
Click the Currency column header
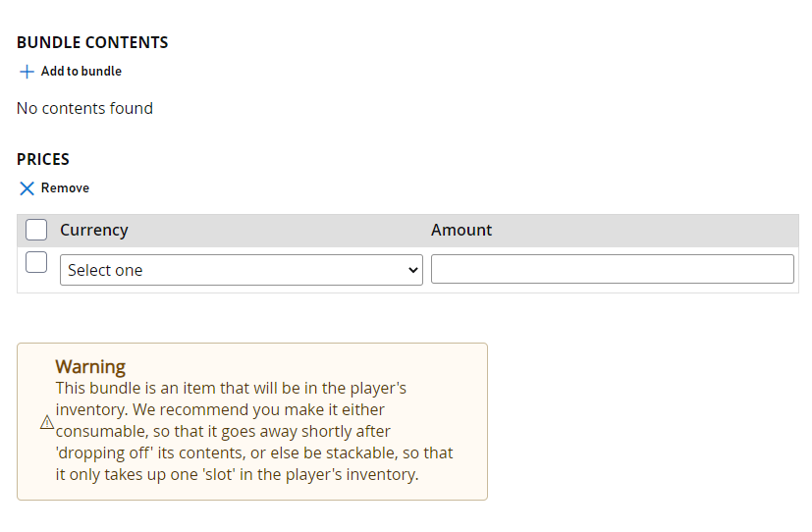click(93, 230)
